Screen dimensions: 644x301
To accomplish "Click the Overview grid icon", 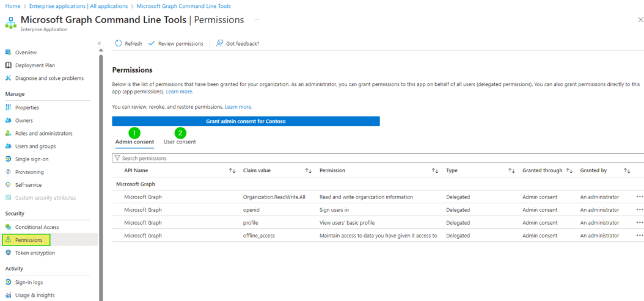I will 8,53.
